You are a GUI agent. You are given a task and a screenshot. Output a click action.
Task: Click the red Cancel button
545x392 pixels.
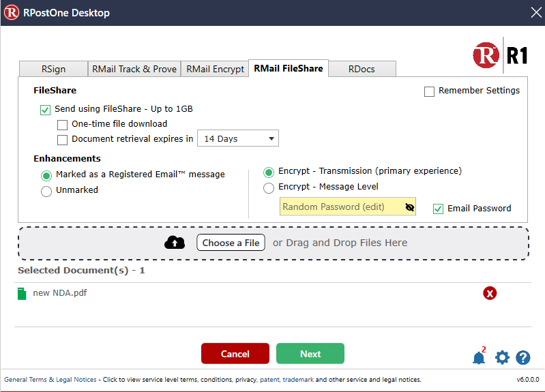(x=235, y=353)
